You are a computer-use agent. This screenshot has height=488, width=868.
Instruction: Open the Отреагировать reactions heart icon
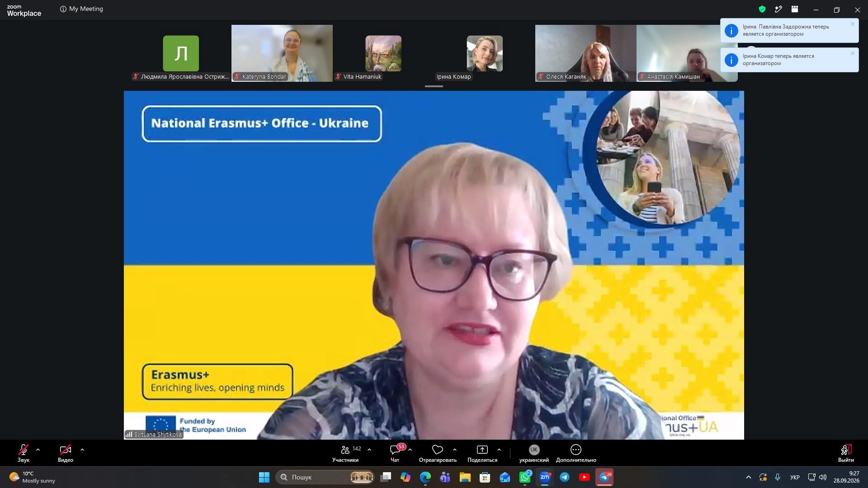(x=438, y=450)
